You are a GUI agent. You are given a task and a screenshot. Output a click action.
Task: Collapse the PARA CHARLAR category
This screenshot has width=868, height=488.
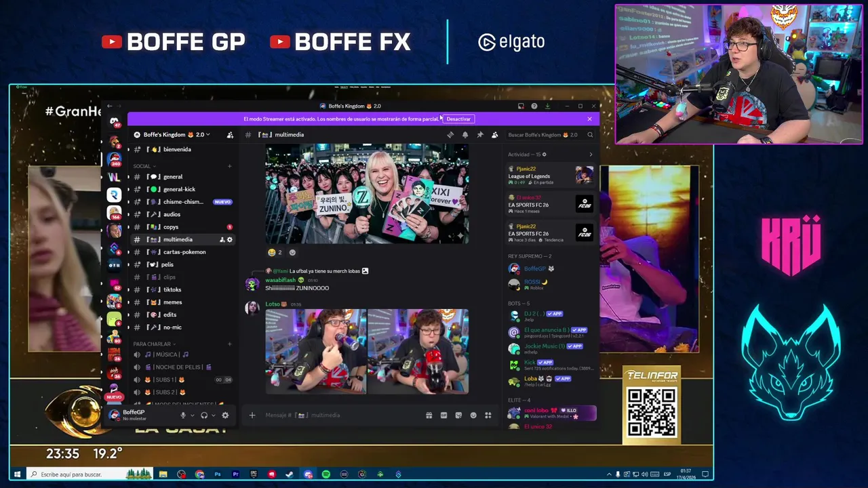coord(155,344)
